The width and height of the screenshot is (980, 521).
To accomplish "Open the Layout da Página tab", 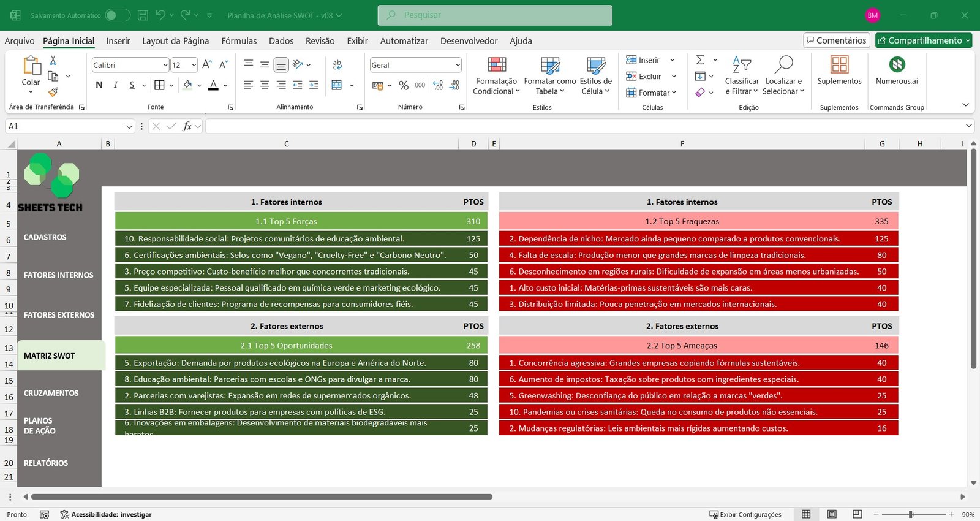I will (x=175, y=40).
